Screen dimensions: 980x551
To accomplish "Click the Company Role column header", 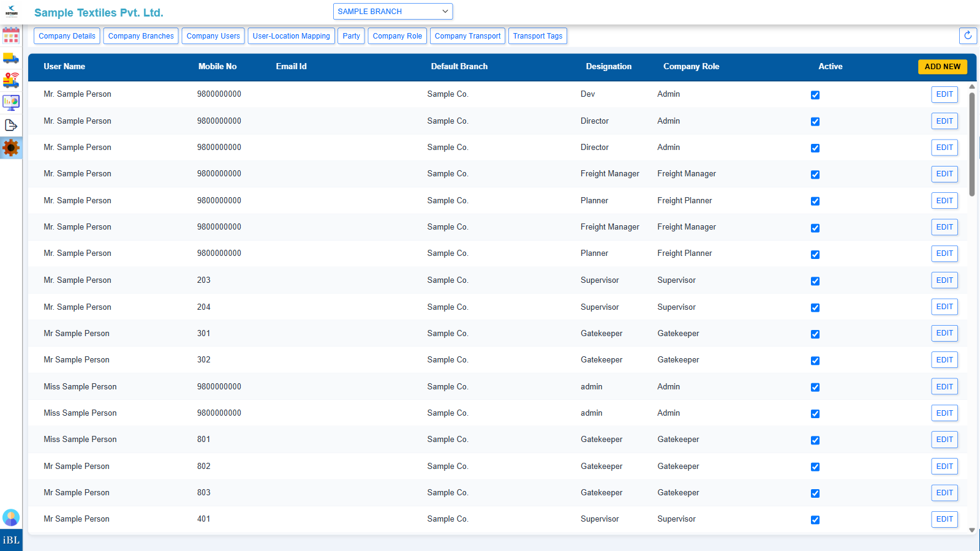I will pyautogui.click(x=691, y=67).
